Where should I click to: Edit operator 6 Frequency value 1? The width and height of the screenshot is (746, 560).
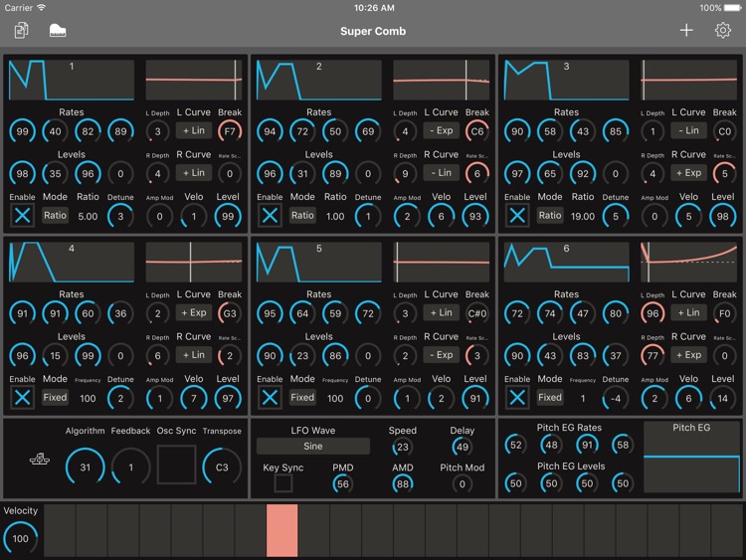[583, 398]
